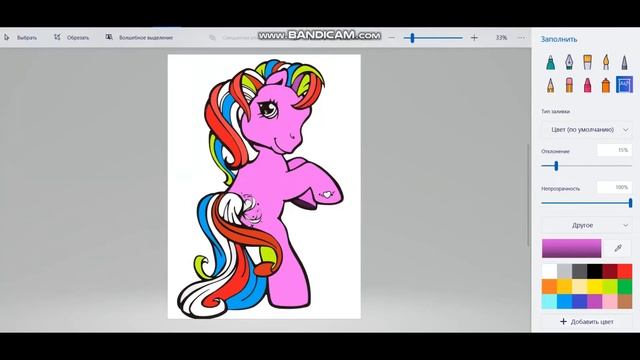
Task: Choose the violet purple color swatch
Action: click(x=594, y=302)
